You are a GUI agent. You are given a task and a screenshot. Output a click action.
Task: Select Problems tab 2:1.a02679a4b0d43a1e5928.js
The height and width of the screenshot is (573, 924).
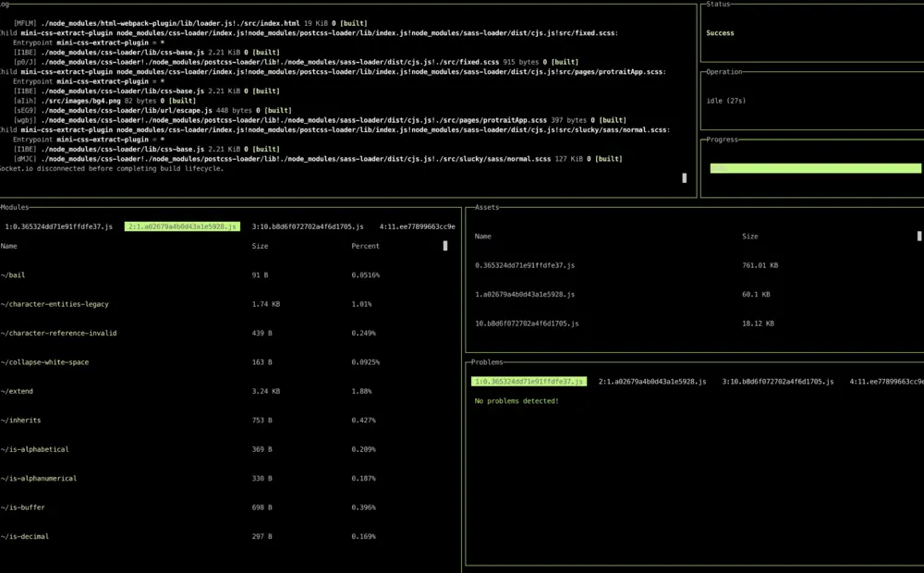click(x=652, y=382)
